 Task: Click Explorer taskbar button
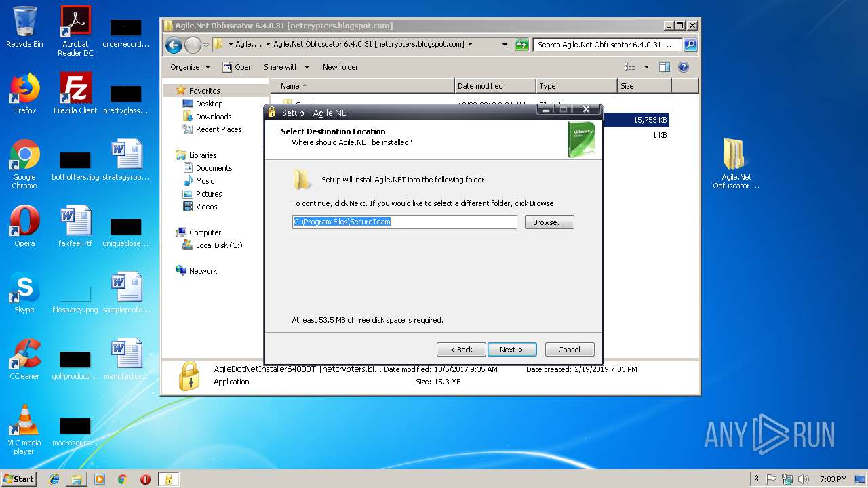(x=77, y=479)
